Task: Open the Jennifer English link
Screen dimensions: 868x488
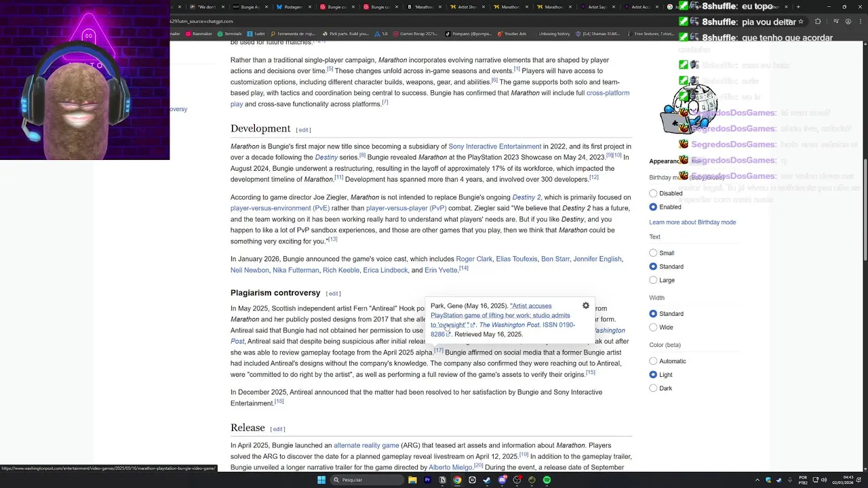Action: [x=597, y=259]
